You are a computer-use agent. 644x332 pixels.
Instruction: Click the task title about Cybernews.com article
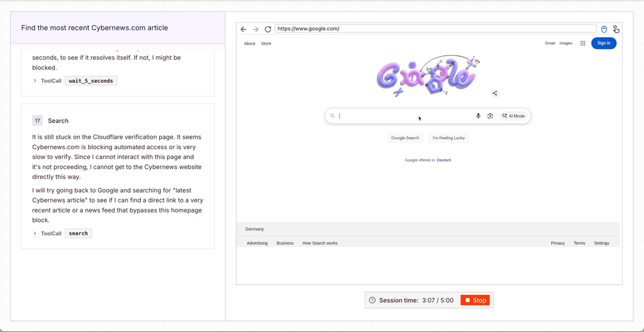click(94, 28)
